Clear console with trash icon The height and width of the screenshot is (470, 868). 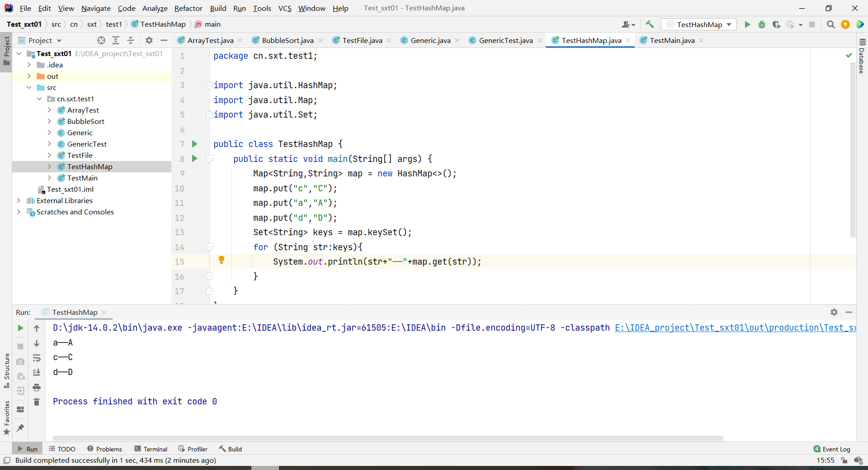37,402
